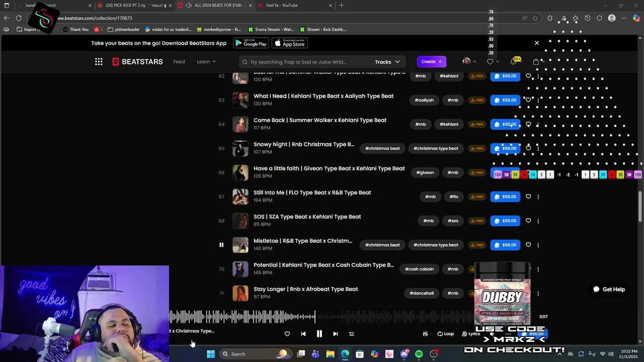Buy SOS SZA Type Beat for $50.00
Screen dimensions: 644x362
[x=505, y=221]
